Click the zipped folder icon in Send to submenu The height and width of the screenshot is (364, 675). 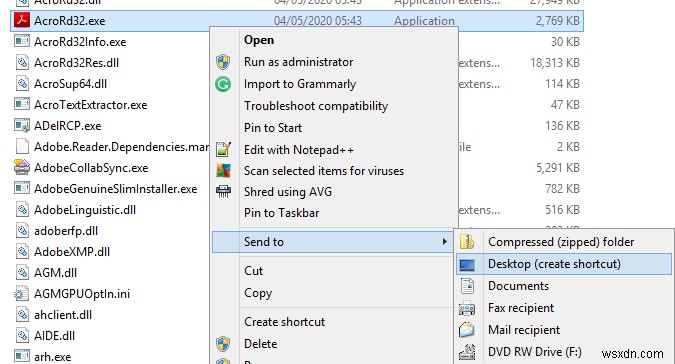coord(467,242)
